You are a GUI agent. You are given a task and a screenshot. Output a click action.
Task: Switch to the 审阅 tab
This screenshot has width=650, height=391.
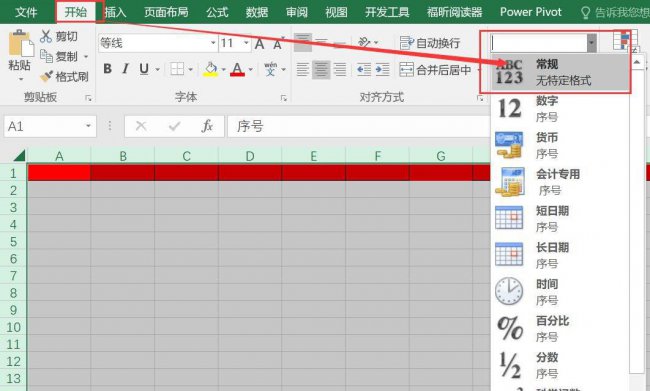[296, 12]
